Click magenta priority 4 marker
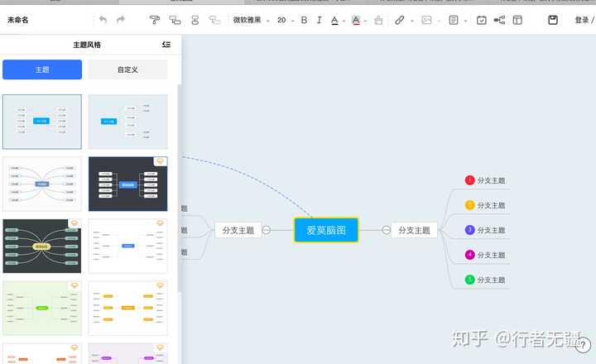 point(470,255)
